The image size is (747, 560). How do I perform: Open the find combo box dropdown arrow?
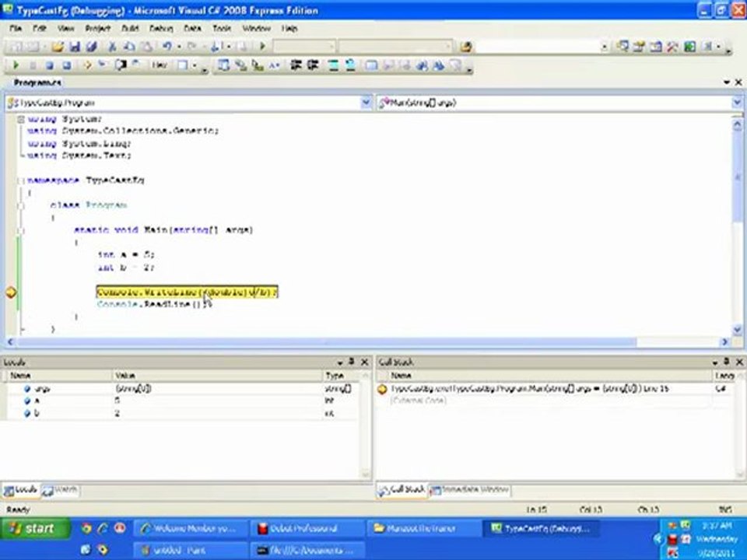[604, 47]
